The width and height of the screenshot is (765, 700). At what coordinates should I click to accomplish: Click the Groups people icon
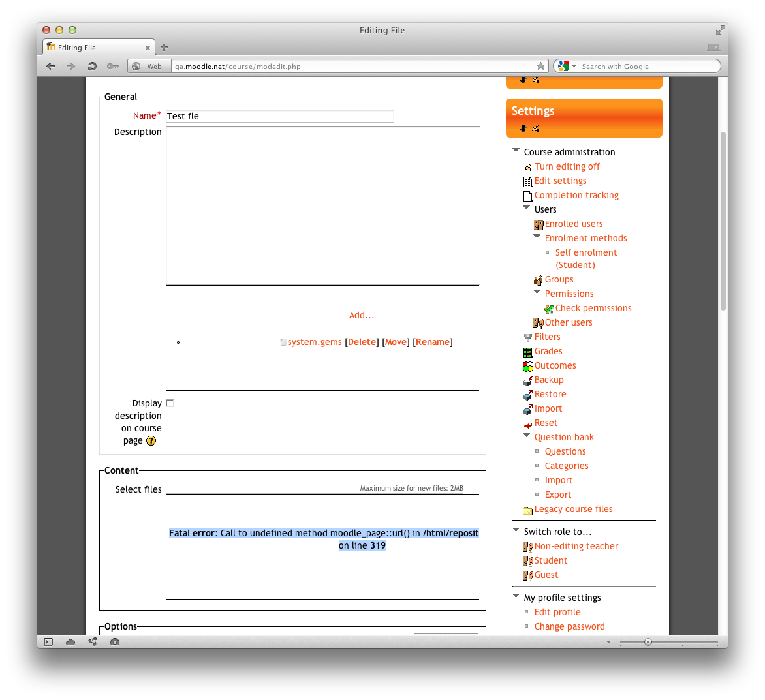coord(538,281)
